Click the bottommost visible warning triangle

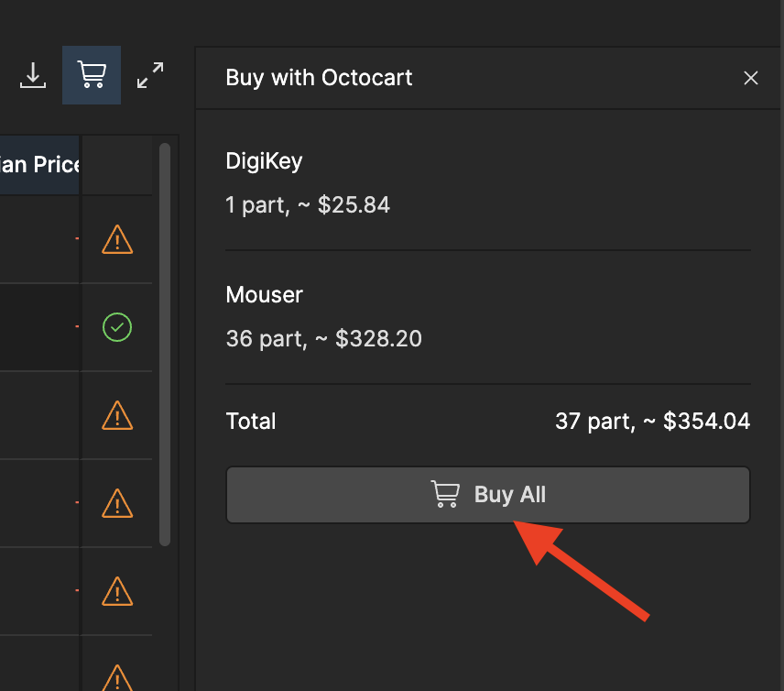coord(117,679)
